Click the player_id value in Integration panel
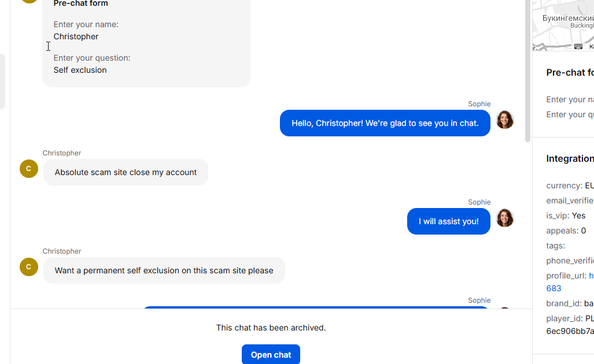 (570, 325)
